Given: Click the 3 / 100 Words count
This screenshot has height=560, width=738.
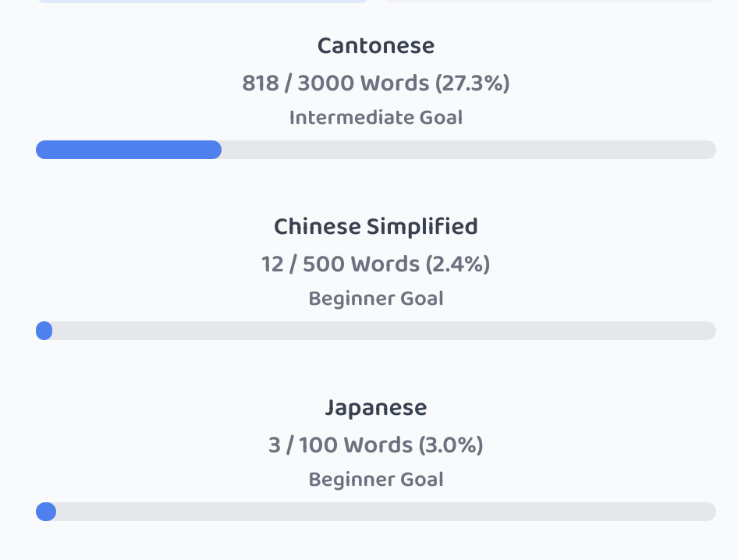Looking at the screenshot, I should (x=340, y=445).
